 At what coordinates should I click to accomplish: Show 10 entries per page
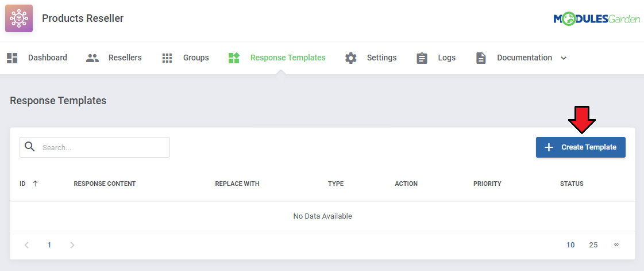(570, 245)
